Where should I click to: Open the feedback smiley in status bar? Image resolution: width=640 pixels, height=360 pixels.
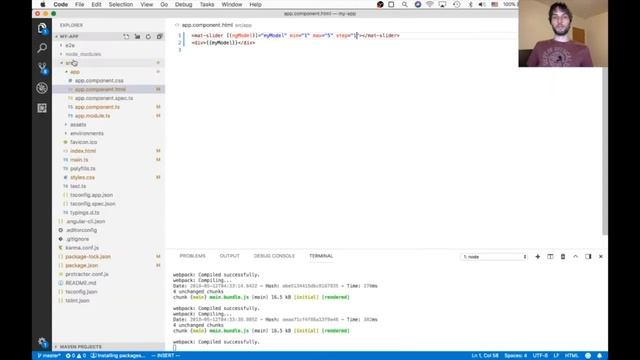[x=588, y=356]
